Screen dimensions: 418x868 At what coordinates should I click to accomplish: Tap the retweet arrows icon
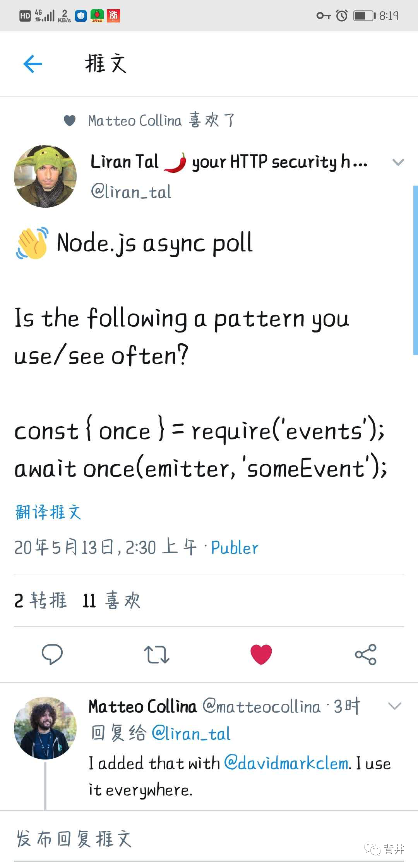pos(156,654)
